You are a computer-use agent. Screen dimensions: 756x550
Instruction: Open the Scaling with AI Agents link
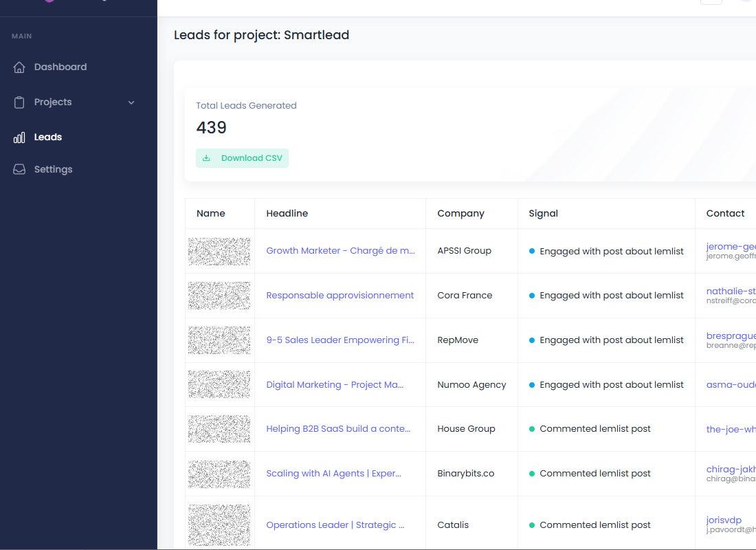pos(333,474)
